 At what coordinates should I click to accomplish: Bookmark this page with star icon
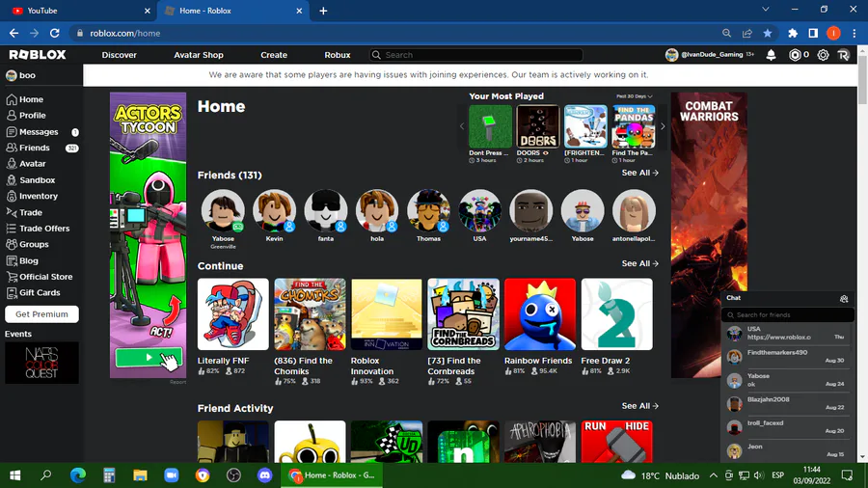pos(768,33)
